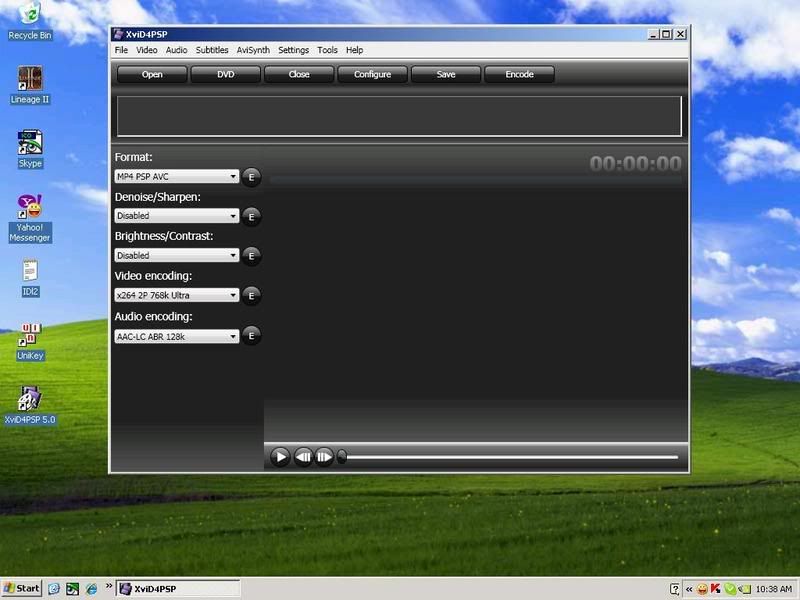Screen dimensions: 800x600
Task: Edit Denoise/Sharpen settings with E button
Action: point(251,216)
